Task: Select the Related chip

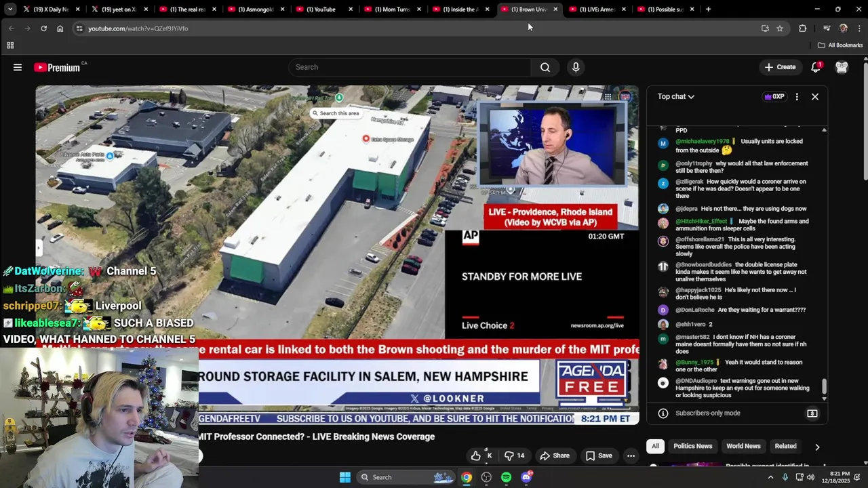Action: click(x=785, y=446)
